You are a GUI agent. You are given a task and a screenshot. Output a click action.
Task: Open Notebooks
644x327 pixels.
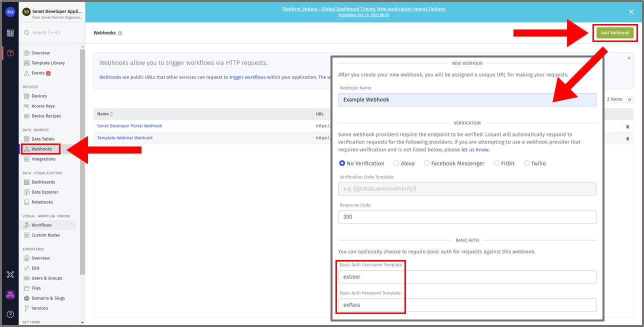tap(42, 202)
